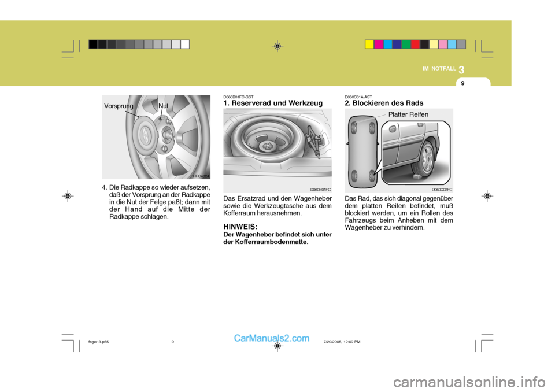Select the green swatch in the color bar

coord(406,45)
